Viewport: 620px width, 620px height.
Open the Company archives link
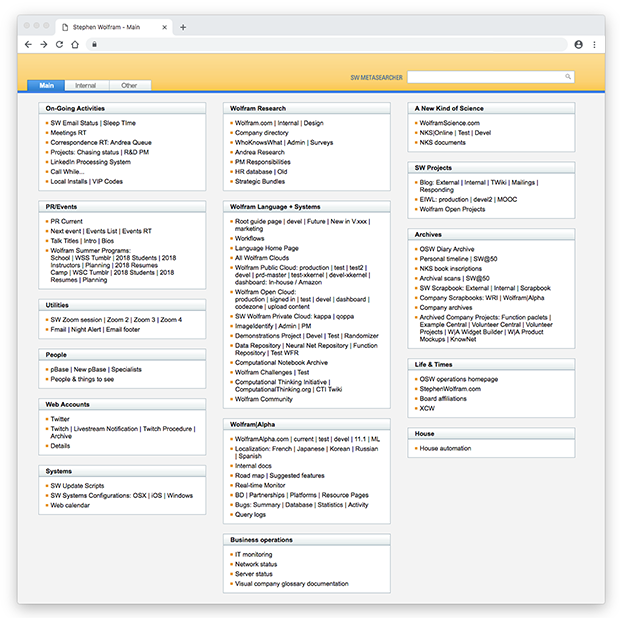coord(446,308)
